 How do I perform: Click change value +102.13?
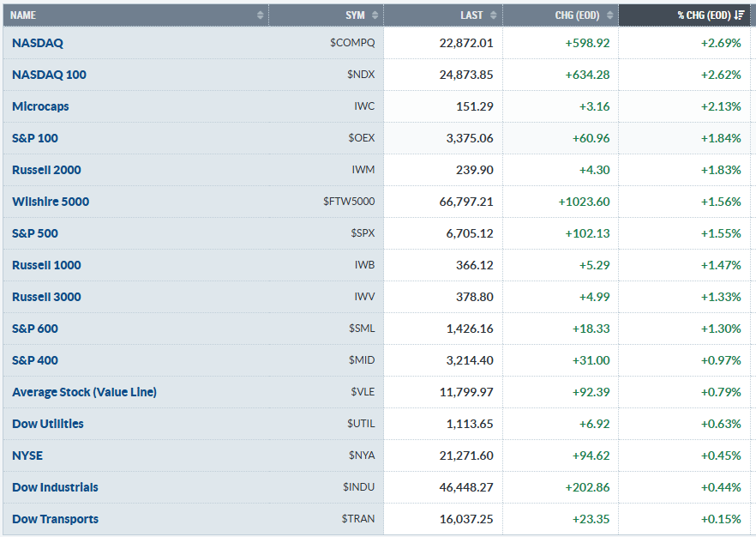[588, 233]
